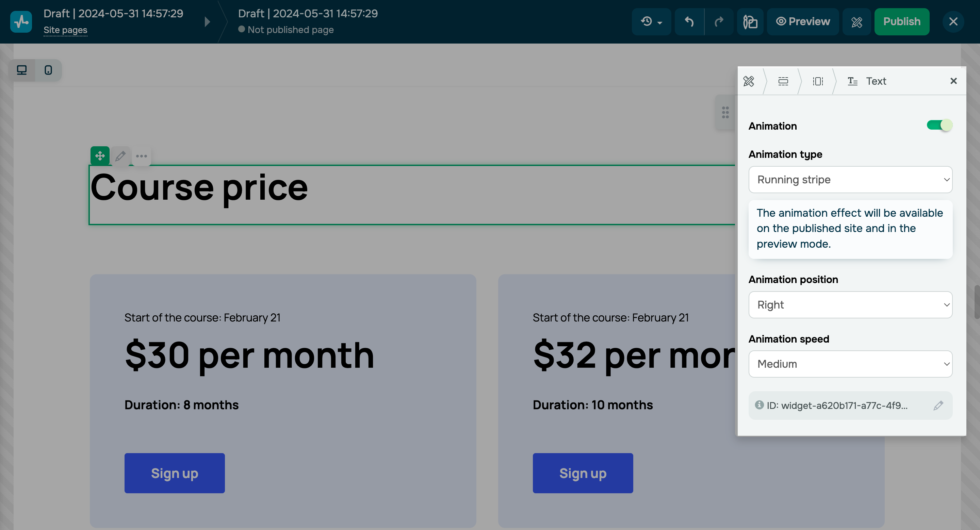Open the section settings icon in panel breadcrumb
Viewport: 980px width, 530px height.
point(783,81)
